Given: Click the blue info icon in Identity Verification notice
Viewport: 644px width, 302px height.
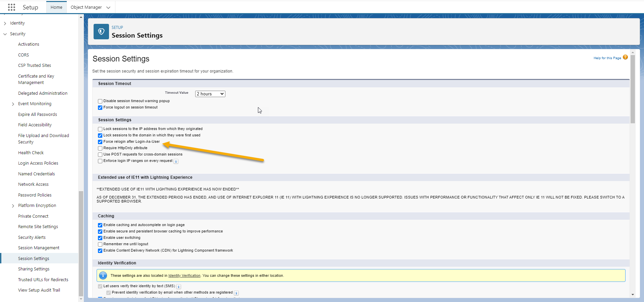Looking at the screenshot, I should (x=103, y=275).
